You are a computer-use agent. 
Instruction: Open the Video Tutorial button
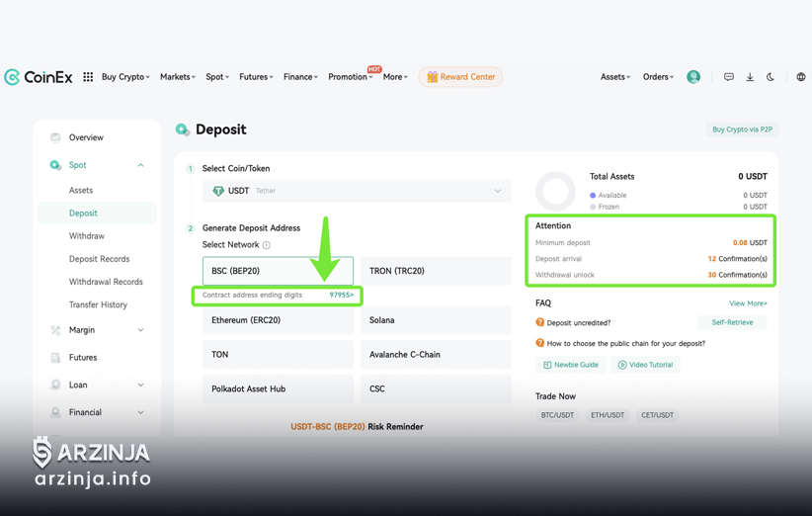pos(645,365)
